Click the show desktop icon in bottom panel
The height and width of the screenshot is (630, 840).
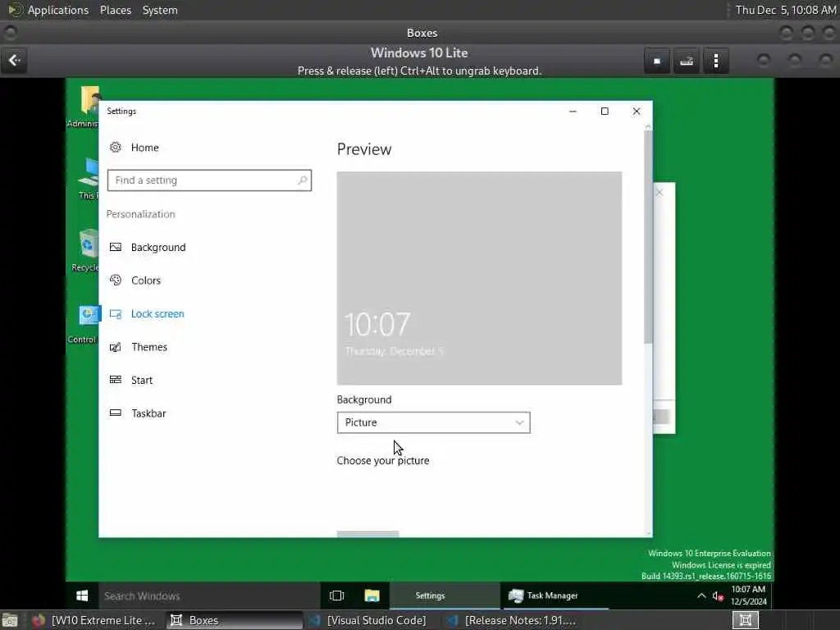(10, 621)
